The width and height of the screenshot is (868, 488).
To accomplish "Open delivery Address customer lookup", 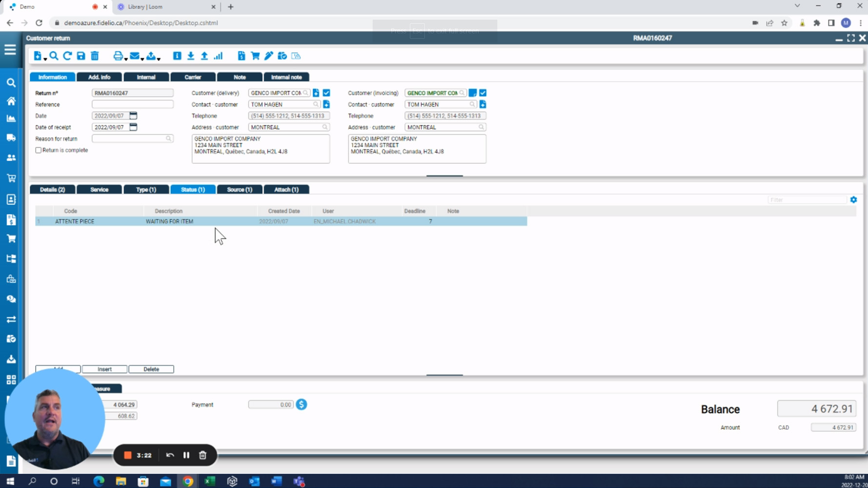I will tap(325, 127).
